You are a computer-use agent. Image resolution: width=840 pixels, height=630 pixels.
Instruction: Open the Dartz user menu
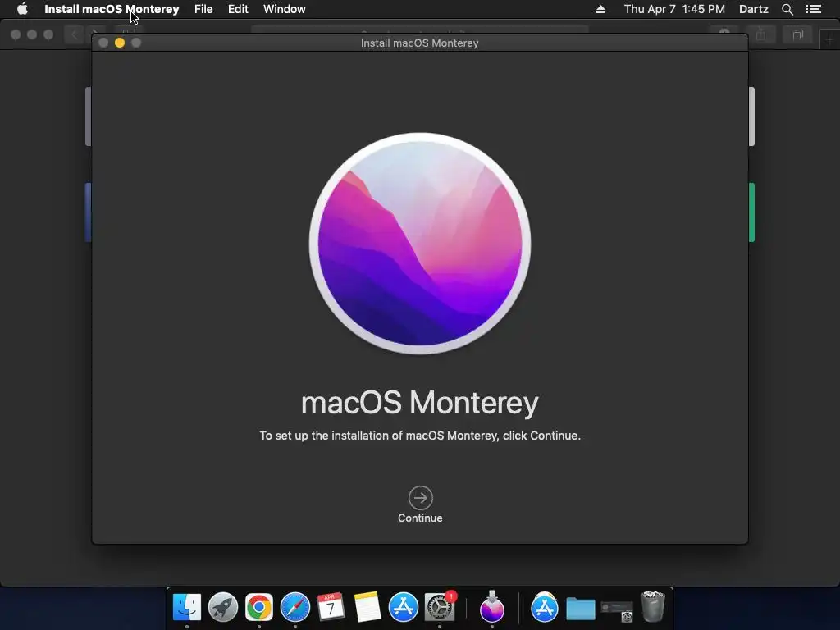[753, 9]
